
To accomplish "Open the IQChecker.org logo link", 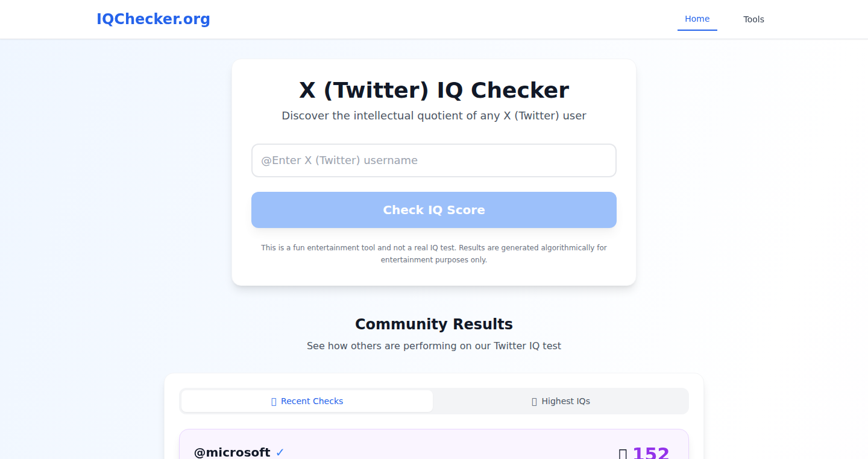I will 153,19.
